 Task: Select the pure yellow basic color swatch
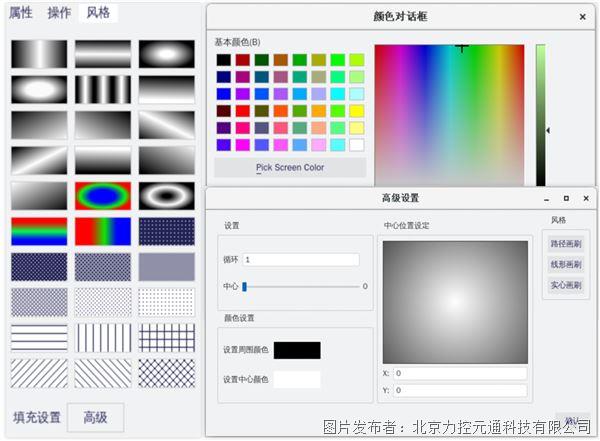357,111
